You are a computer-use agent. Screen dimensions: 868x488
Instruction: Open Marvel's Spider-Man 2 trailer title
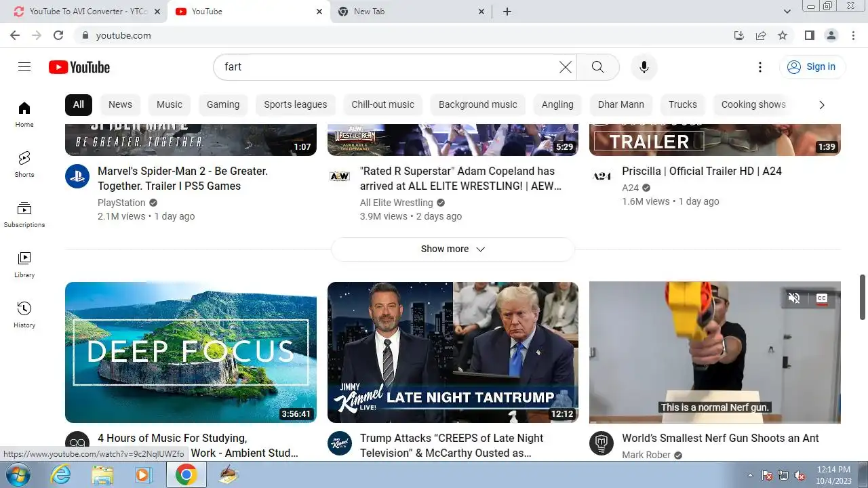pos(183,178)
